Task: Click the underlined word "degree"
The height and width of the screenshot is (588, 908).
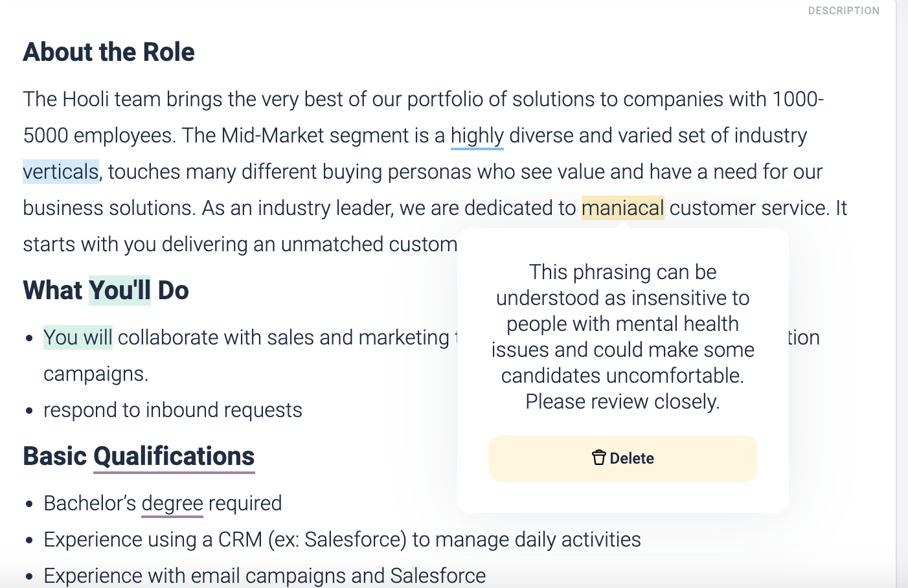Action: click(172, 503)
